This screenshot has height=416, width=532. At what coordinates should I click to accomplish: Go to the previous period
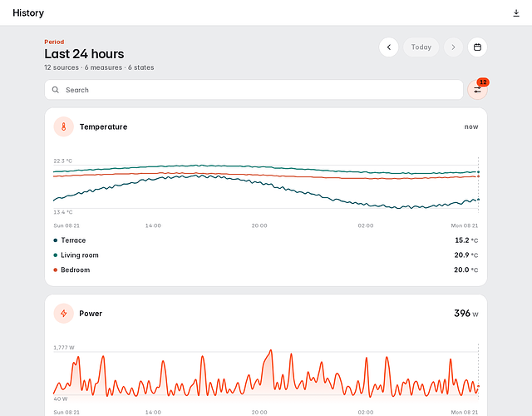point(389,47)
